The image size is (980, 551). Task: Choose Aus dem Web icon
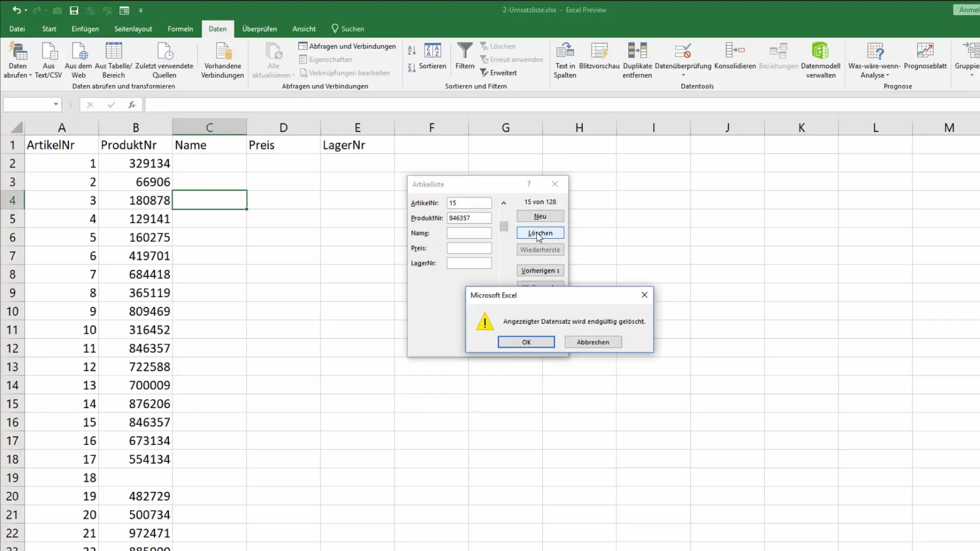click(79, 60)
